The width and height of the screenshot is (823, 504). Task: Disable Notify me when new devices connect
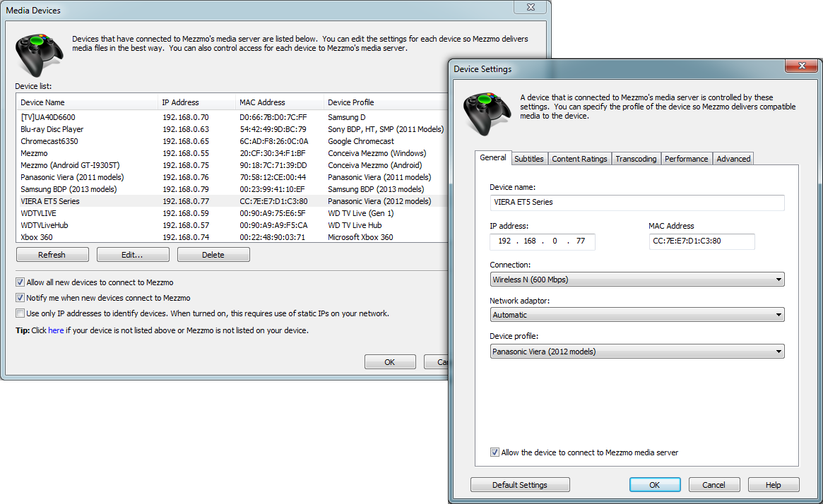[x=20, y=298]
